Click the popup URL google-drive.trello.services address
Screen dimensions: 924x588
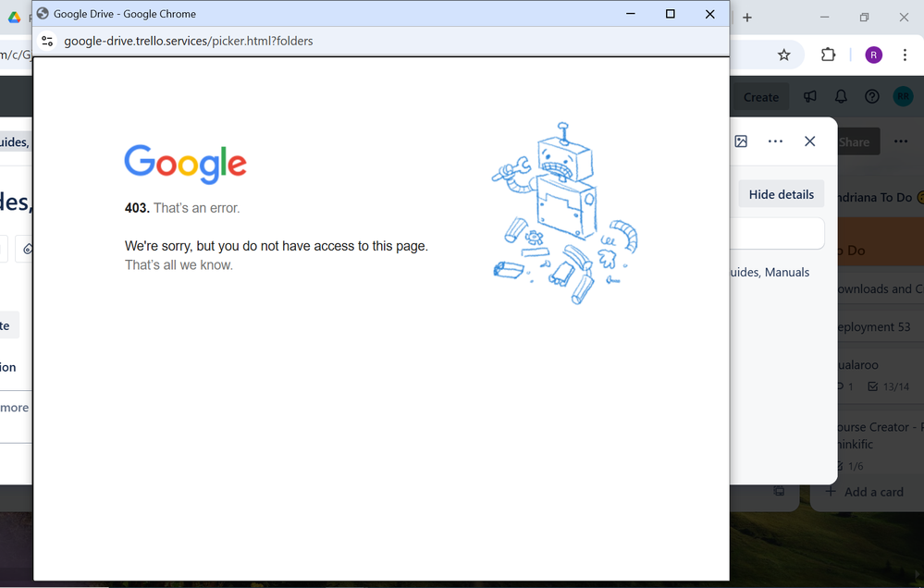188,41
